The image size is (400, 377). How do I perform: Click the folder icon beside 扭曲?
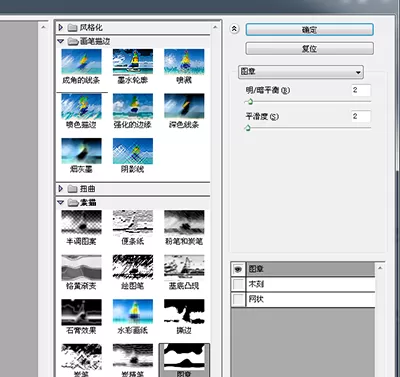(x=72, y=189)
